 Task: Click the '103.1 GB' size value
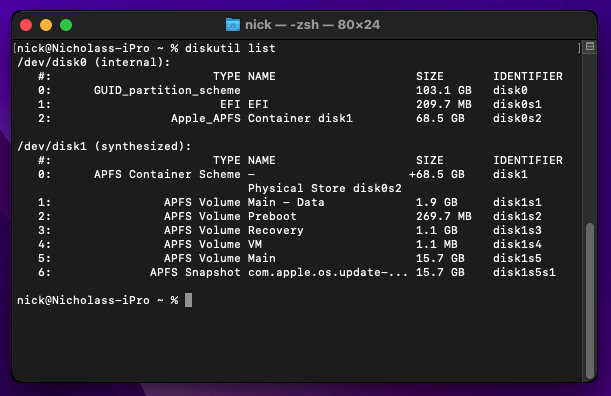point(443,90)
